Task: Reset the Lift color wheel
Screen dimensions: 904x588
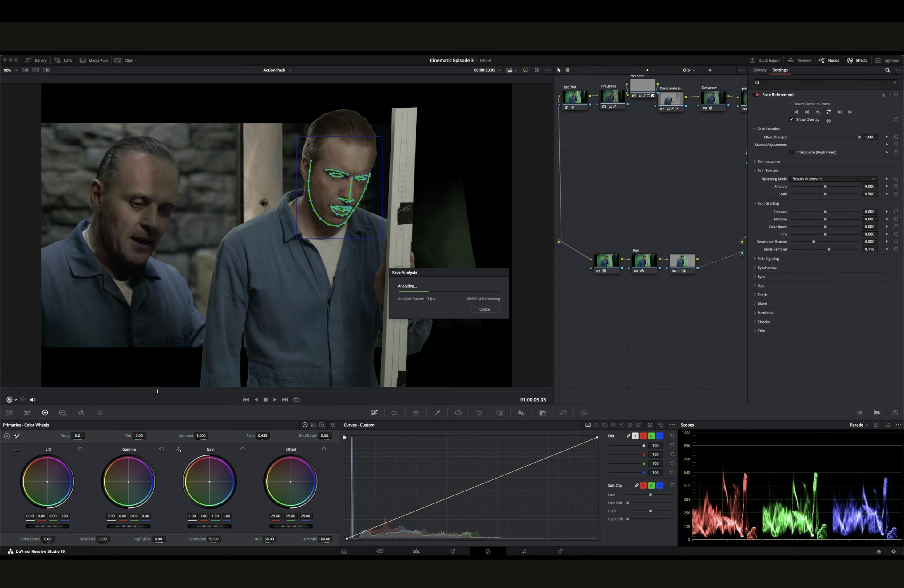Action: tap(80, 449)
